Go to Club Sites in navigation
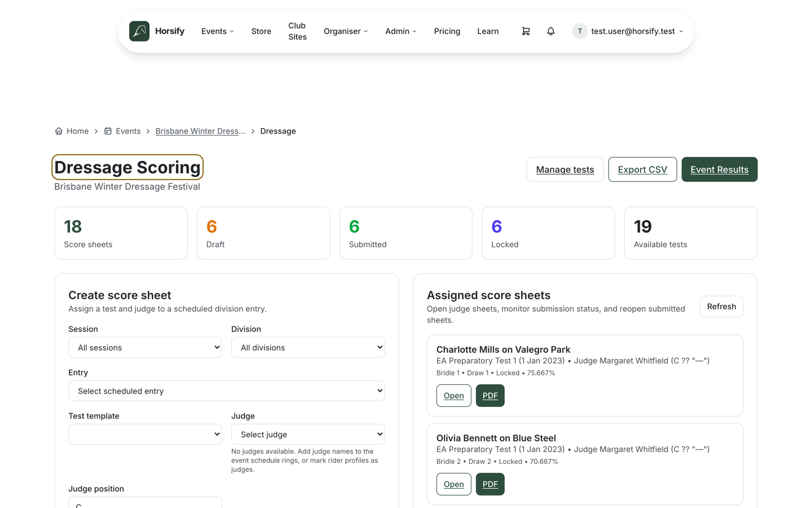Image resolution: width=812 pixels, height=508 pixels. 297,31
